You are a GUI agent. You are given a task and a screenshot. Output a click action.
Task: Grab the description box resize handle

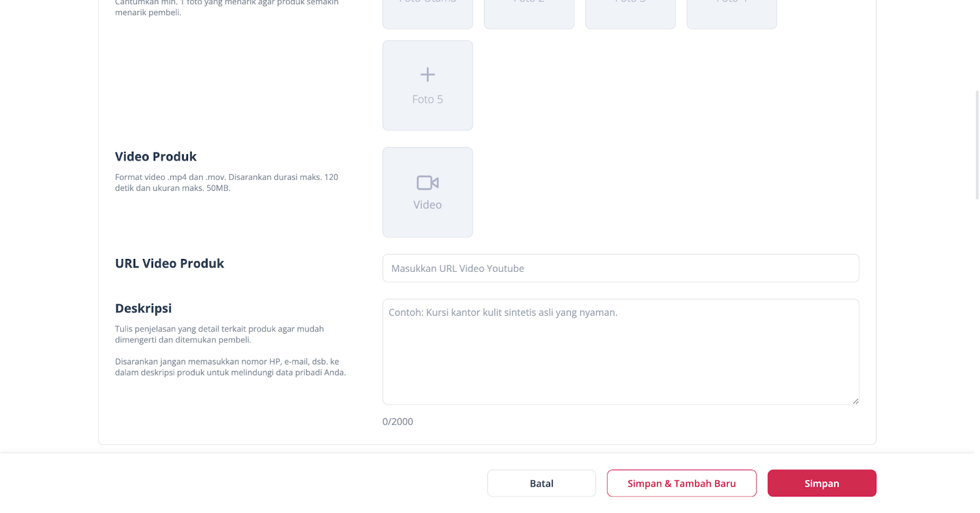[x=855, y=401]
